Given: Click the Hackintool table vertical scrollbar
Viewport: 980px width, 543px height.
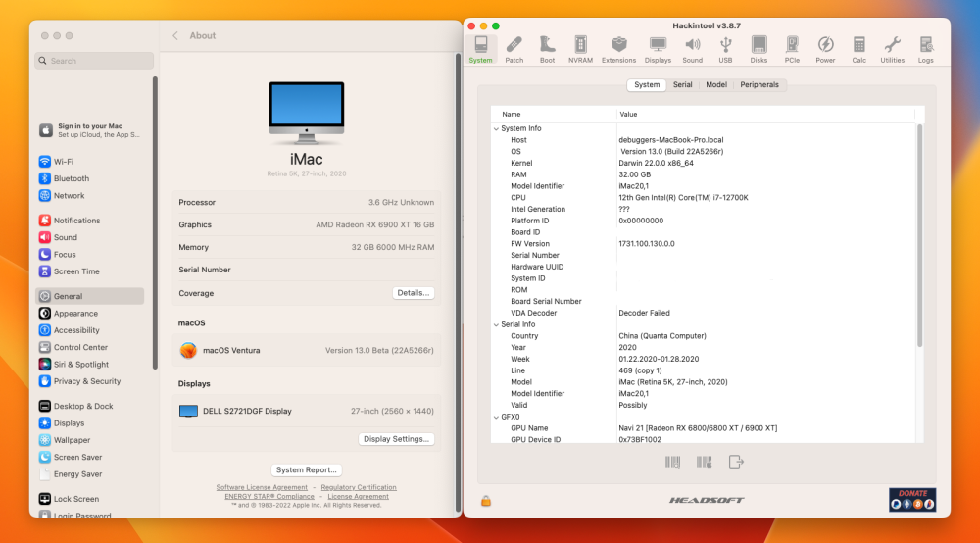Looking at the screenshot, I should pos(919,235).
